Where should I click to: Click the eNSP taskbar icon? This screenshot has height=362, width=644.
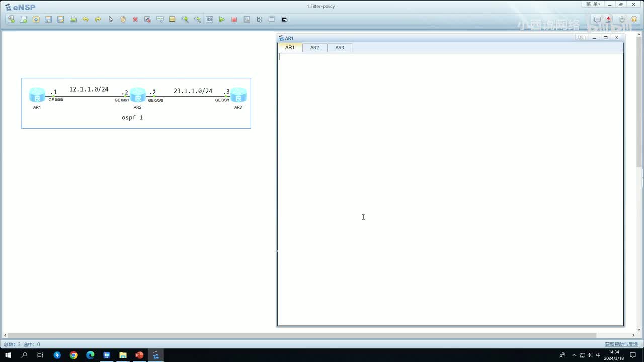[x=156, y=355]
